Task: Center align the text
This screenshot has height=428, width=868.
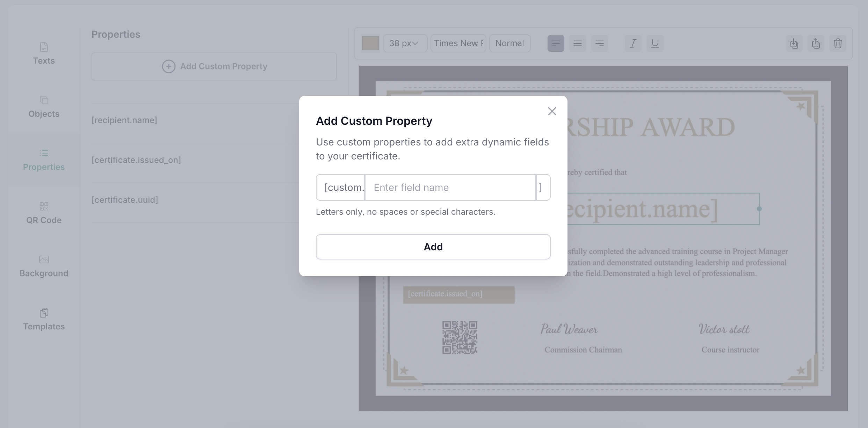Action: (577, 43)
